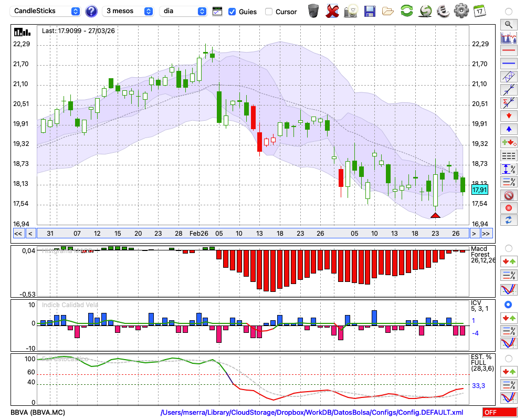
Task: Jump to end with >> button
Action: (486, 234)
